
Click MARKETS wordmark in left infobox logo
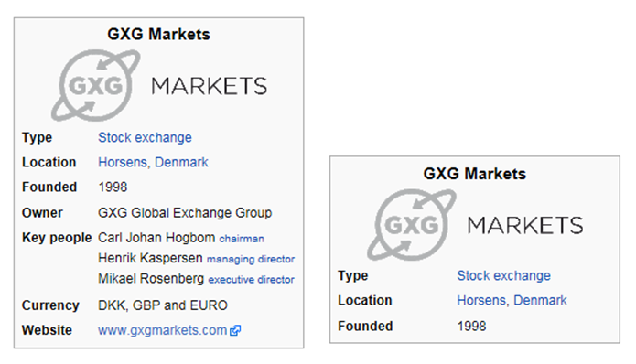210,86
